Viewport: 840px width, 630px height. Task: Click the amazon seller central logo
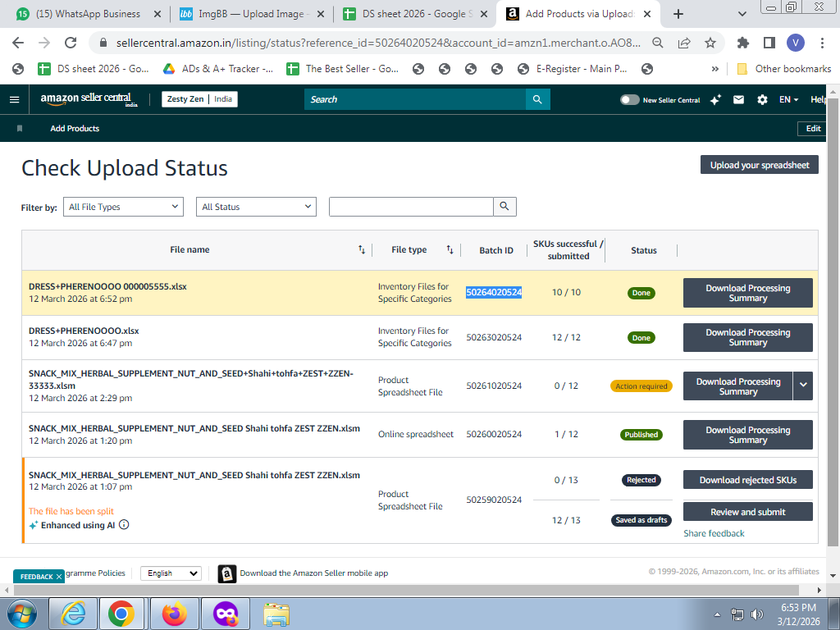point(89,99)
